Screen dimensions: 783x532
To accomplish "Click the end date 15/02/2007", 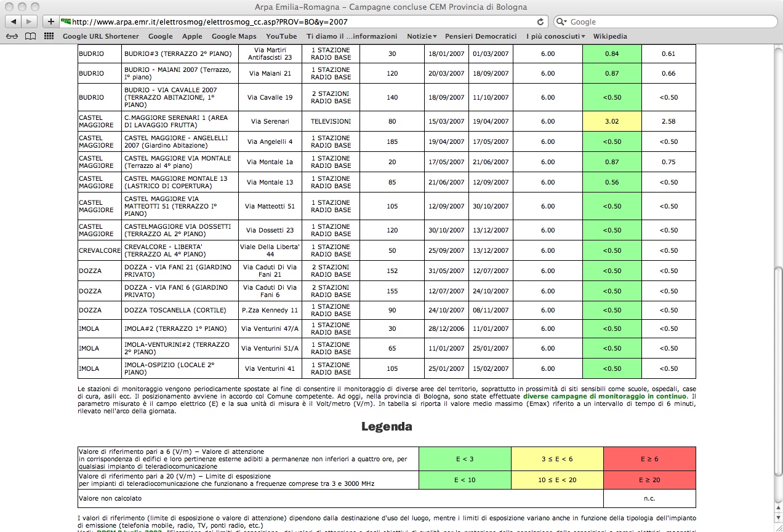I will click(x=491, y=368).
